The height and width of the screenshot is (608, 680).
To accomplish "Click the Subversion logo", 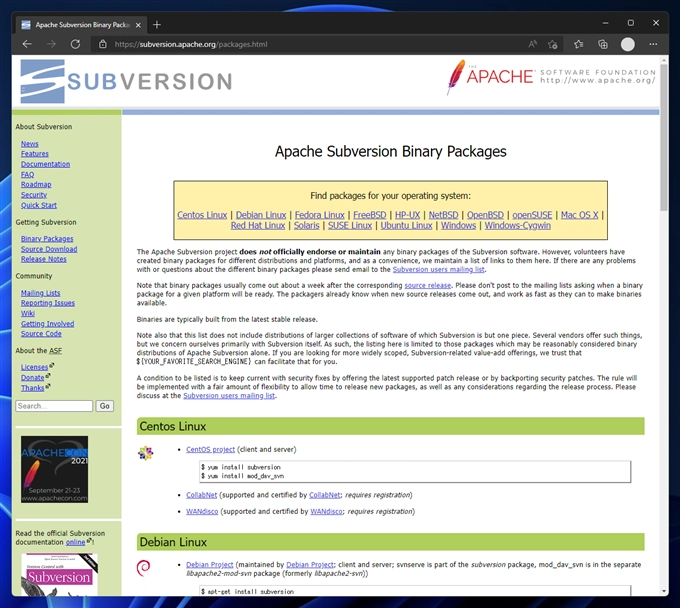I will (126, 81).
